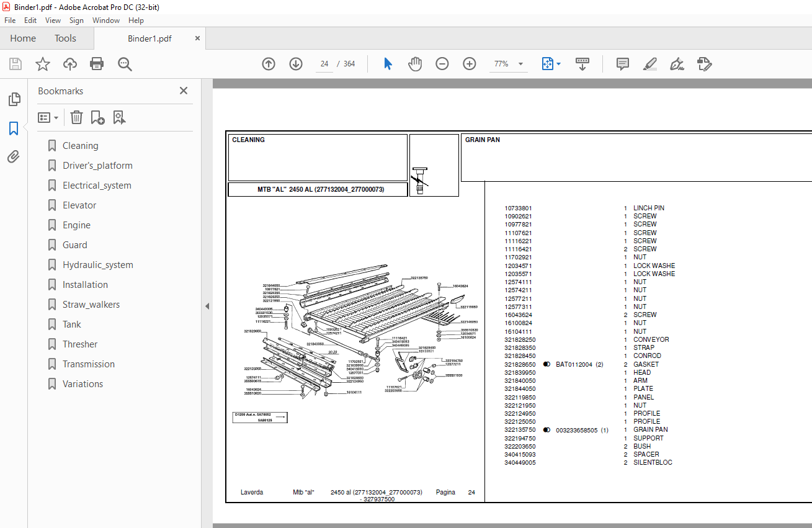812x528 pixels.
Task: Click the scrolling mode keyboard icon
Action: (x=582, y=64)
